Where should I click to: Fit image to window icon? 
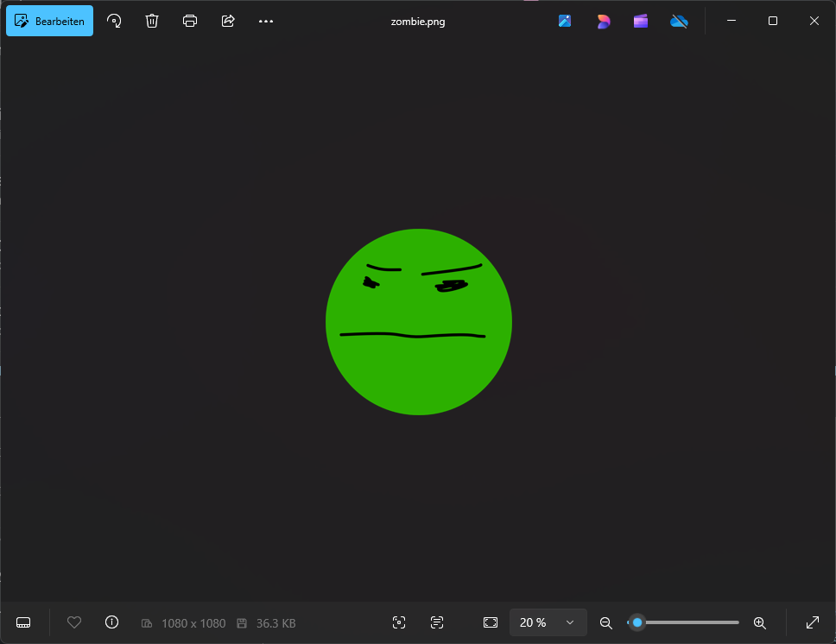(x=491, y=622)
